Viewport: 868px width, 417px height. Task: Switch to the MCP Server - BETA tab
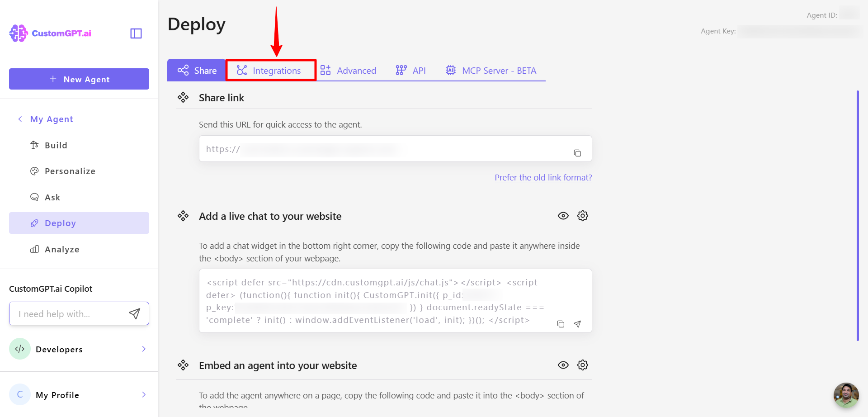[491, 71]
